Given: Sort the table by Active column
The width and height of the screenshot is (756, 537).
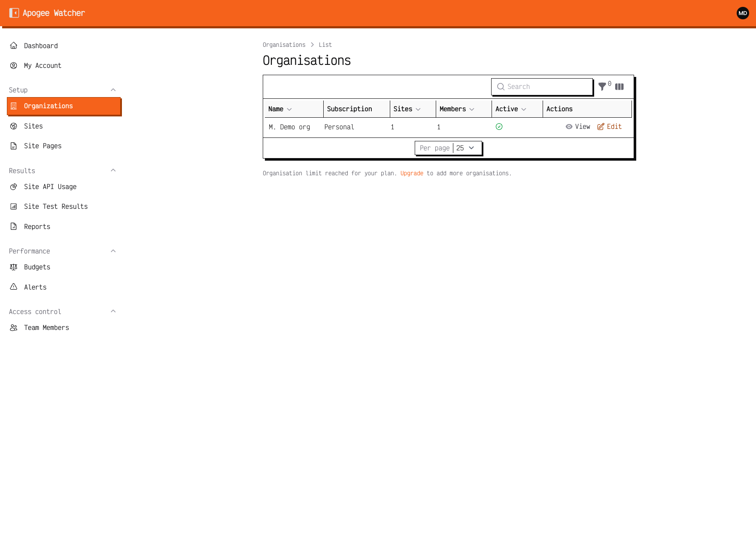Looking at the screenshot, I should 511,109.
